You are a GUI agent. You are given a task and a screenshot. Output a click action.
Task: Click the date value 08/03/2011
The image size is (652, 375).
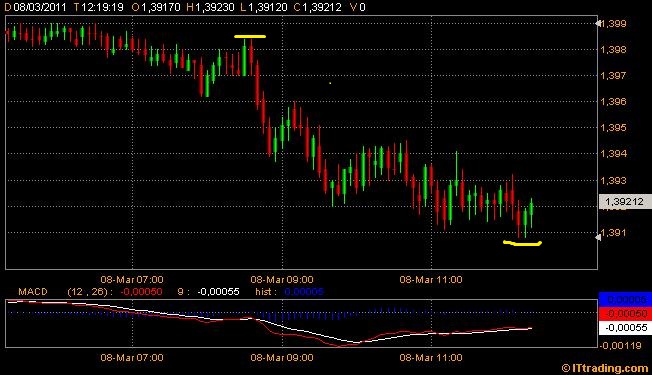click(40, 7)
